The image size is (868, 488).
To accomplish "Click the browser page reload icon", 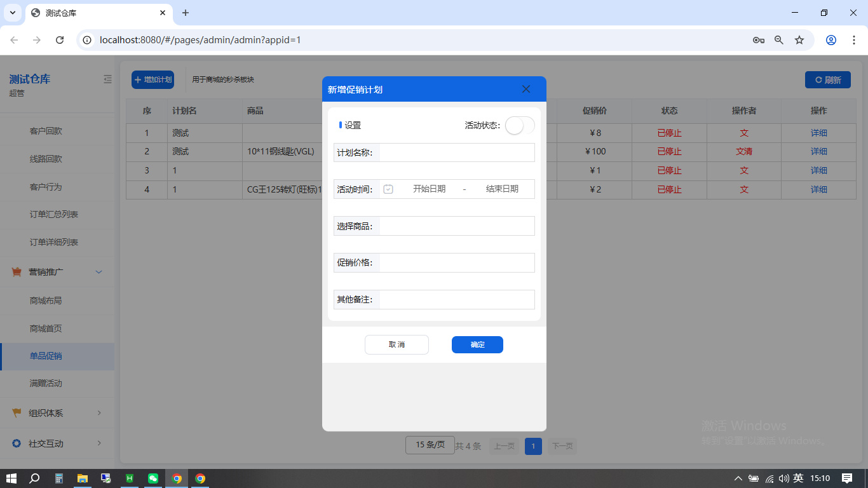I will point(60,40).
